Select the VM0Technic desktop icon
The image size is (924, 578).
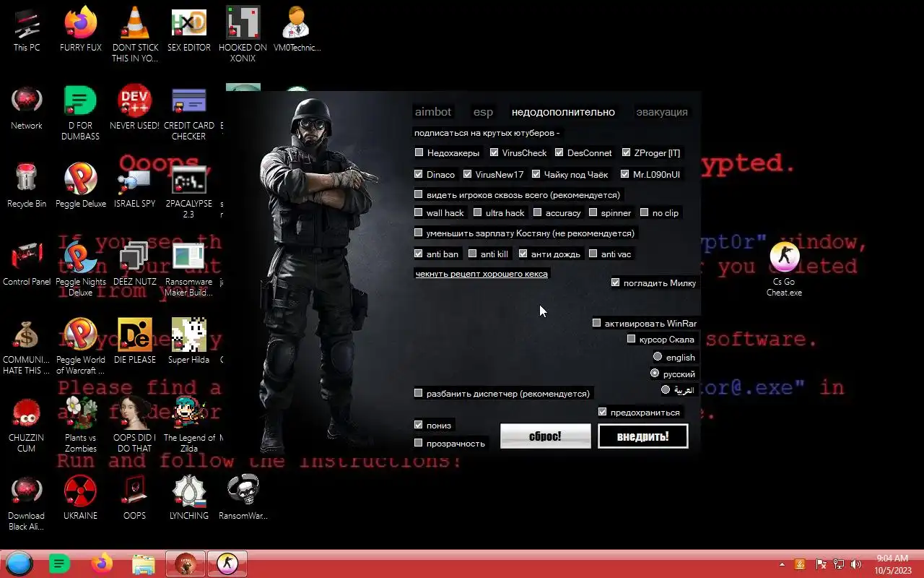(x=297, y=30)
